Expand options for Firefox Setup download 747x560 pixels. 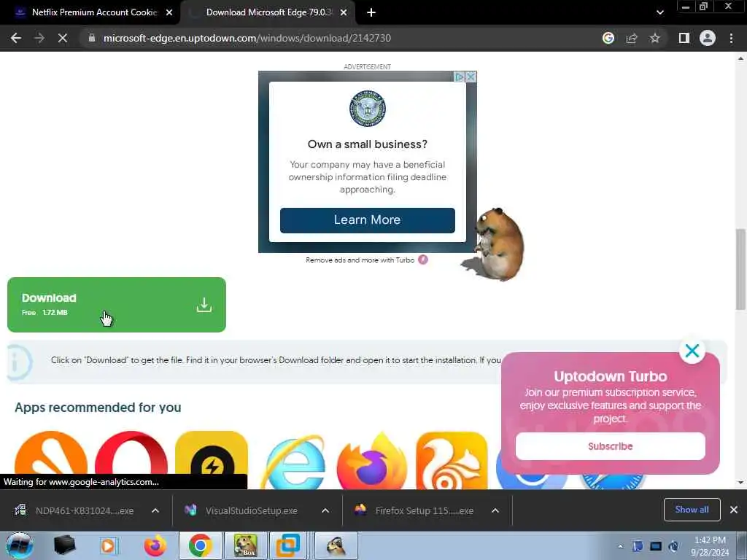pyautogui.click(x=495, y=510)
